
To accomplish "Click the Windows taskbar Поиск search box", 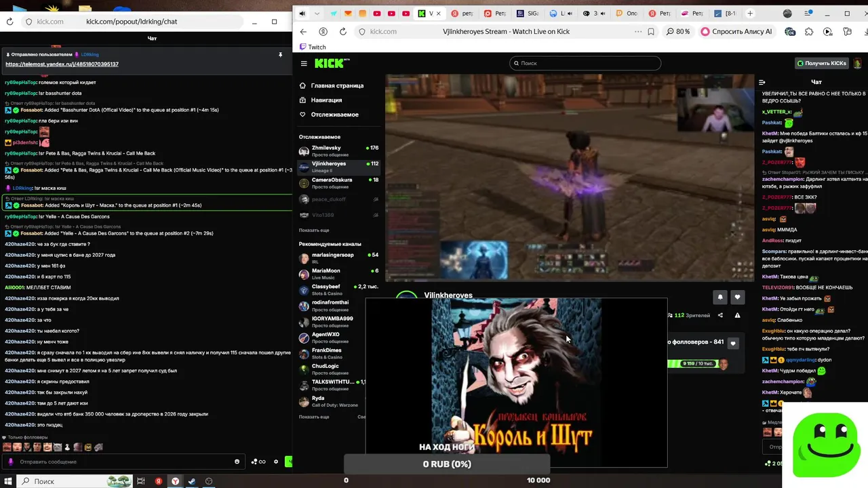I will pyautogui.click(x=75, y=481).
